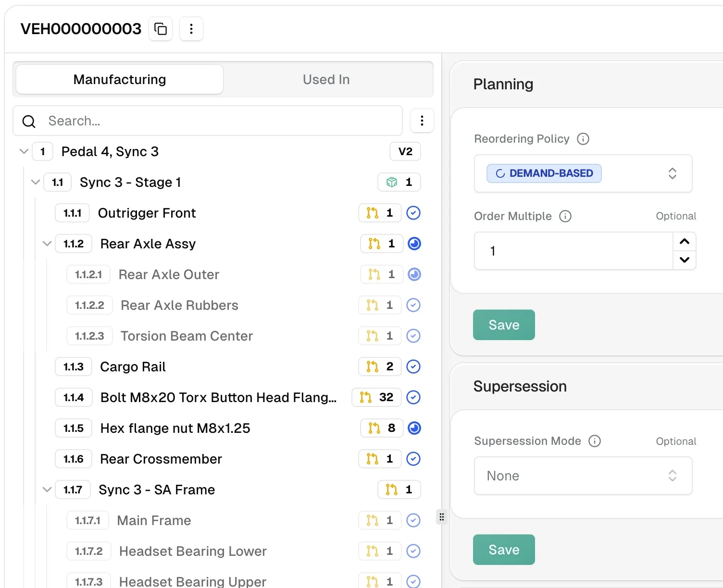
Task: Increase the Order Multiple value
Action: pyautogui.click(x=685, y=242)
